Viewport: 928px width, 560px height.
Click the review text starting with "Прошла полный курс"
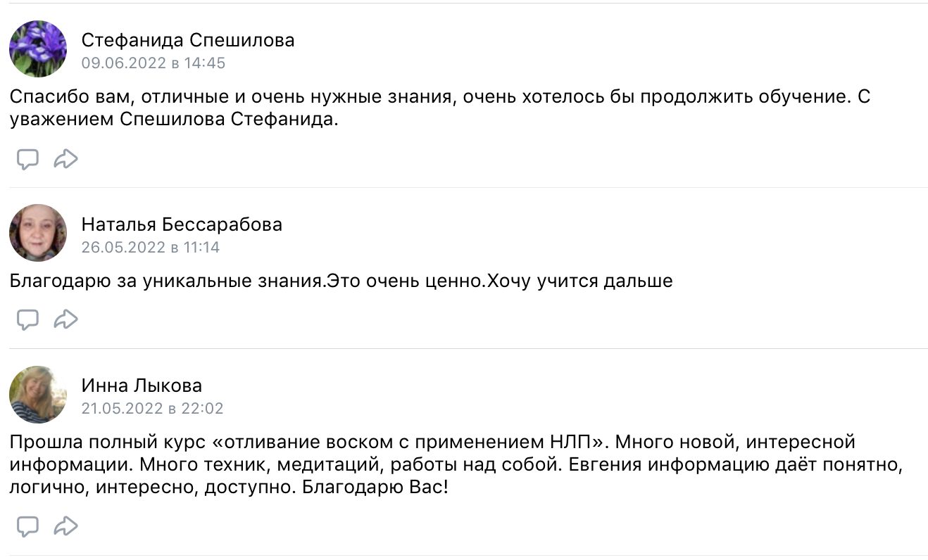(x=456, y=465)
